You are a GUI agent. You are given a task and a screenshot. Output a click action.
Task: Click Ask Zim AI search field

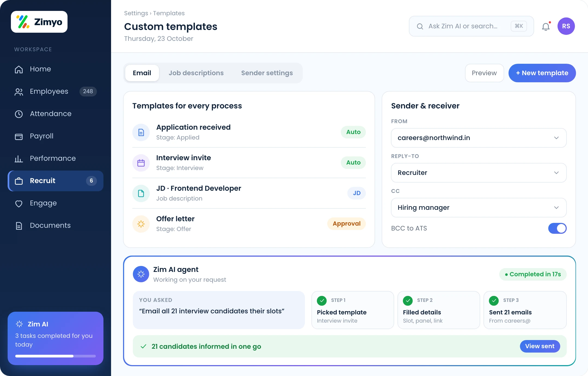(x=471, y=26)
